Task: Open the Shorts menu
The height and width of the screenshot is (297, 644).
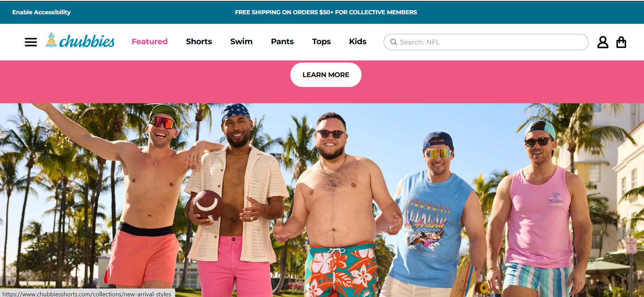Action: [199, 42]
